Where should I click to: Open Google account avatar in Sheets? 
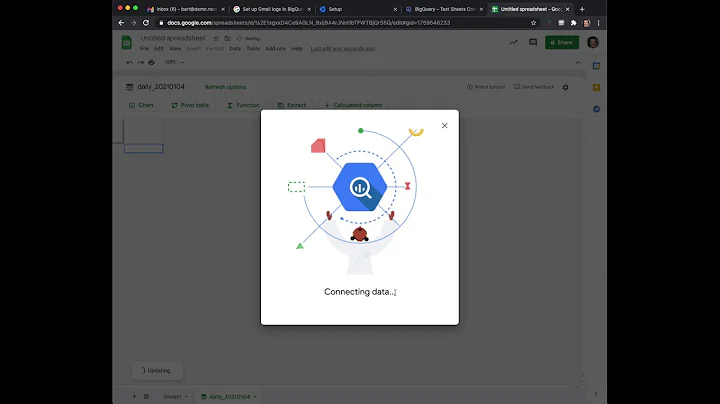click(x=593, y=42)
